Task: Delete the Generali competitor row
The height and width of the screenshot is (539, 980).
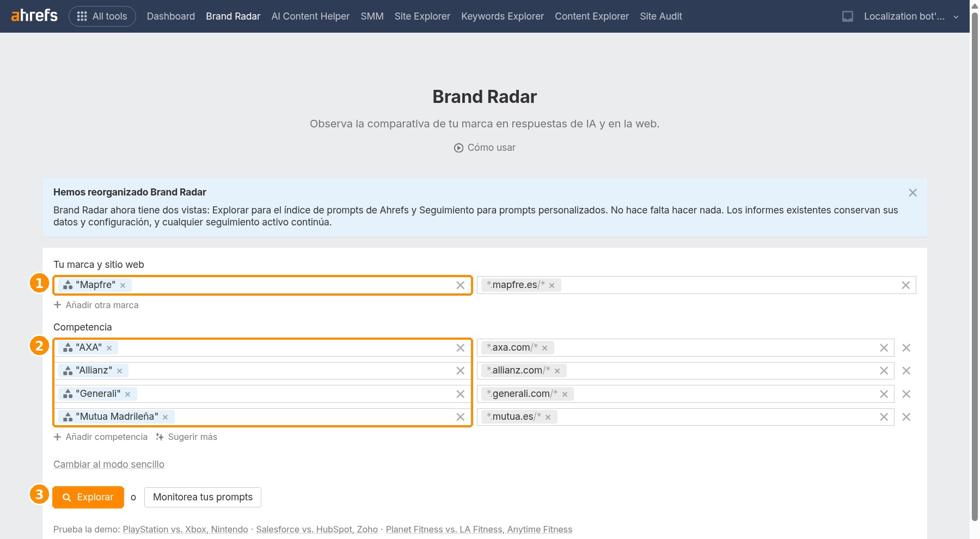Action: [906, 394]
